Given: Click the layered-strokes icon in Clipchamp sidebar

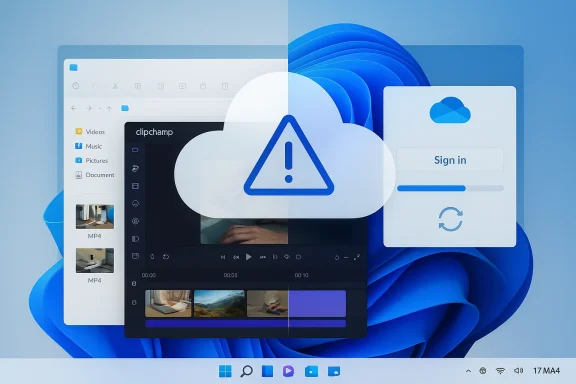Looking at the screenshot, I should pyautogui.click(x=135, y=168).
